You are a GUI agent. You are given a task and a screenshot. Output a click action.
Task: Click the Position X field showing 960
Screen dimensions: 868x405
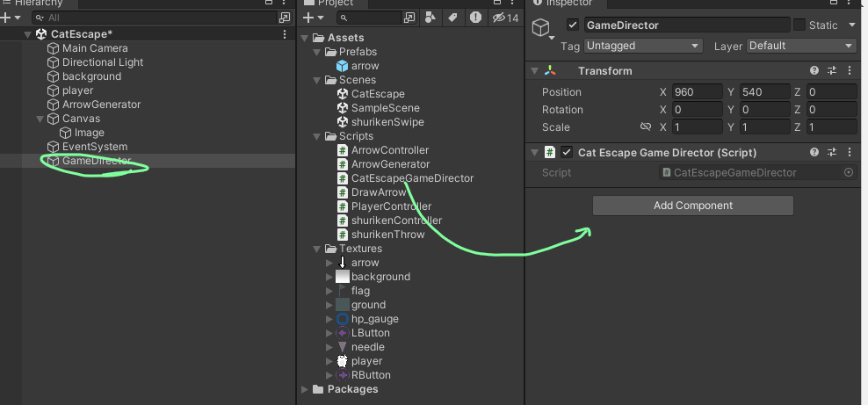coord(697,92)
